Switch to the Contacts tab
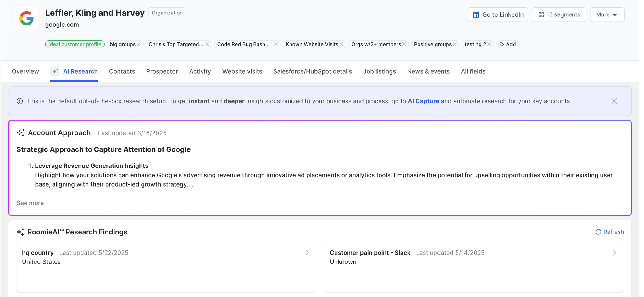 pyautogui.click(x=122, y=71)
